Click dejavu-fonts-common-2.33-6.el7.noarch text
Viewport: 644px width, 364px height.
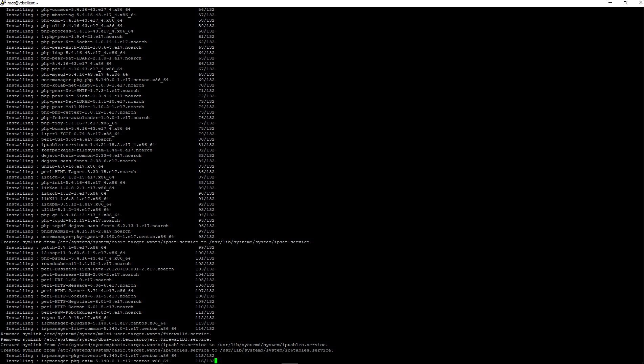click(x=91, y=155)
